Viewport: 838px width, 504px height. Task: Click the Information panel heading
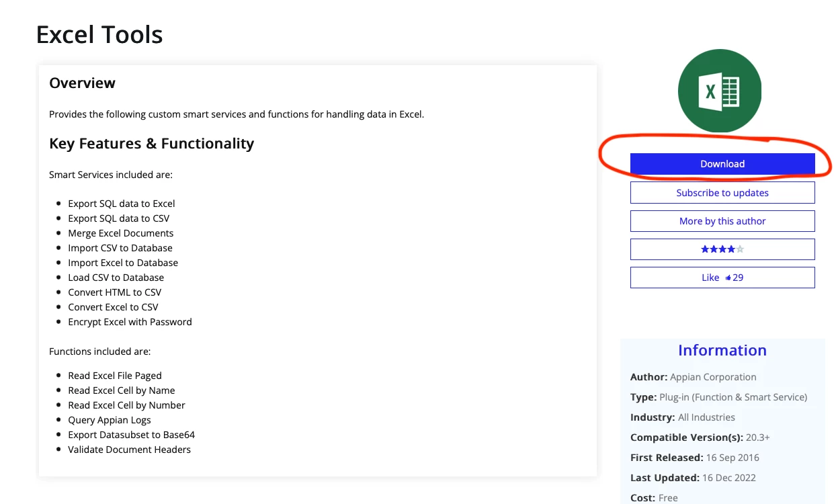click(x=722, y=350)
